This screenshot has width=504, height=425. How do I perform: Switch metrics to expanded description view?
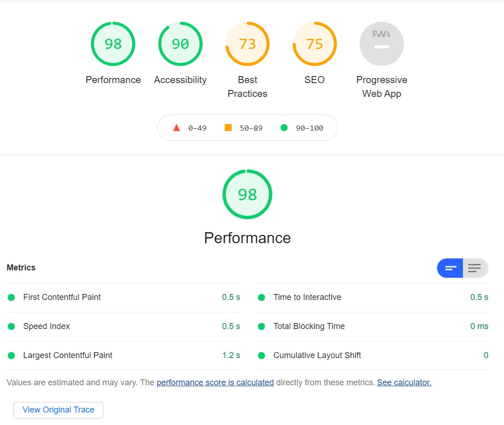475,268
